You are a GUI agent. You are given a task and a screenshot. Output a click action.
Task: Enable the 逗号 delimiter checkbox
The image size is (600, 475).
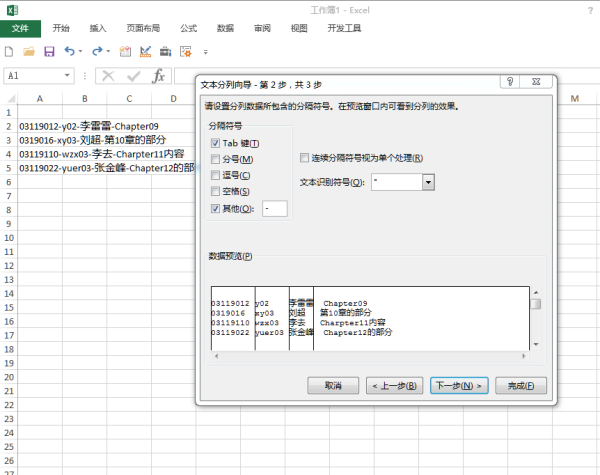pyautogui.click(x=216, y=176)
